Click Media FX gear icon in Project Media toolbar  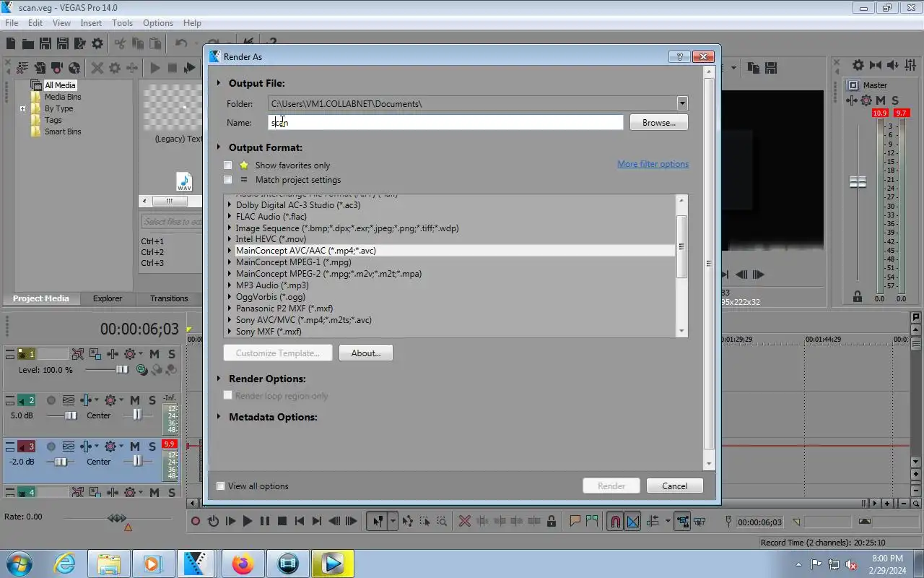click(x=115, y=68)
